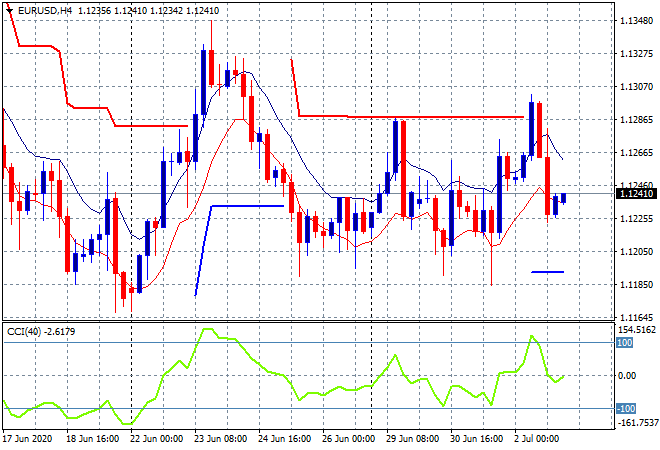The width and height of the screenshot is (660, 450).
Task: Click the 1.13480 price scale value
Action: tap(637, 20)
